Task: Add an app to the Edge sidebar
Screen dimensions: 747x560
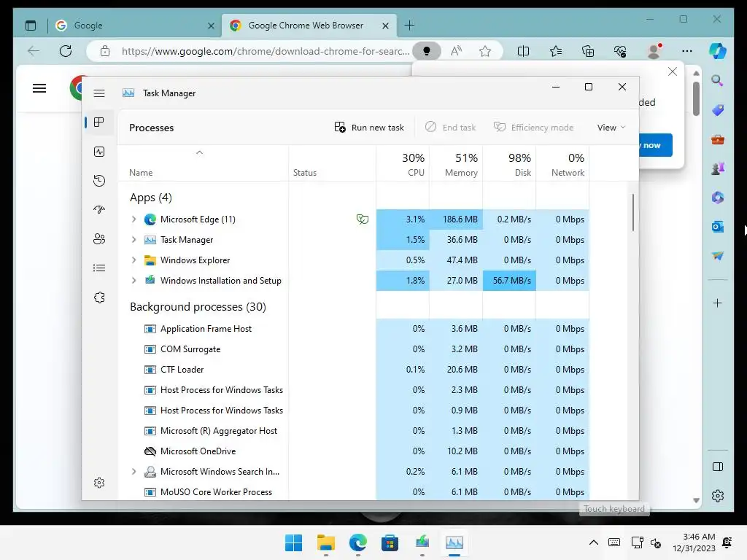Action: [718, 303]
